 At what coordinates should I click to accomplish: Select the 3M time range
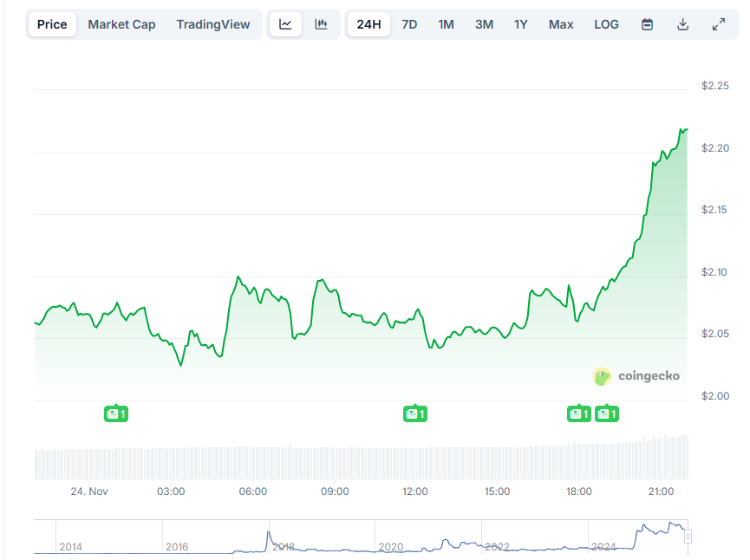(484, 24)
